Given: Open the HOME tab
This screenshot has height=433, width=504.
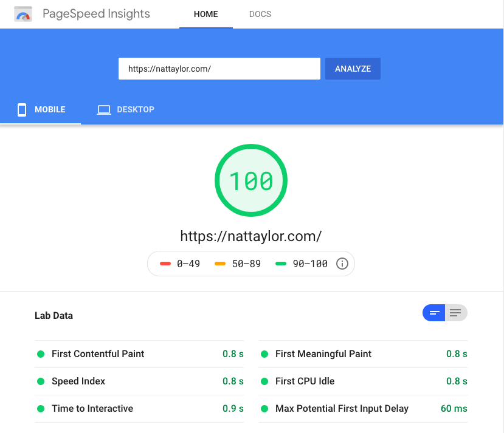Looking at the screenshot, I should click(x=205, y=14).
